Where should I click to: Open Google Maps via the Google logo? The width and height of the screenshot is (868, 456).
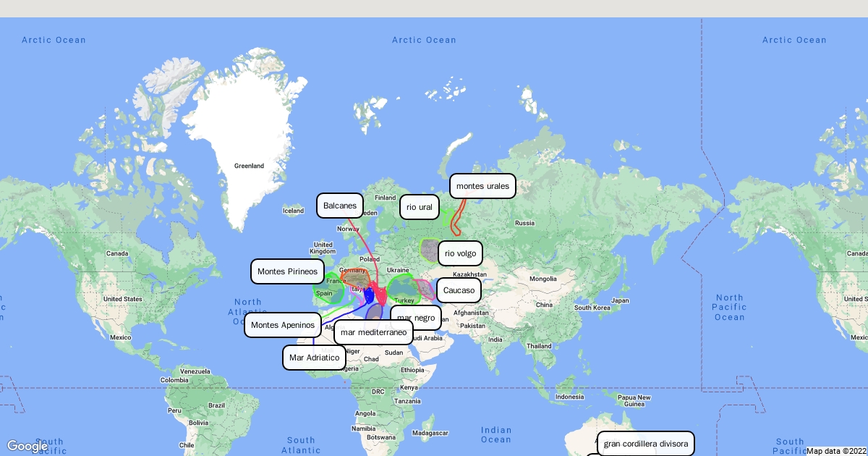pyautogui.click(x=27, y=446)
